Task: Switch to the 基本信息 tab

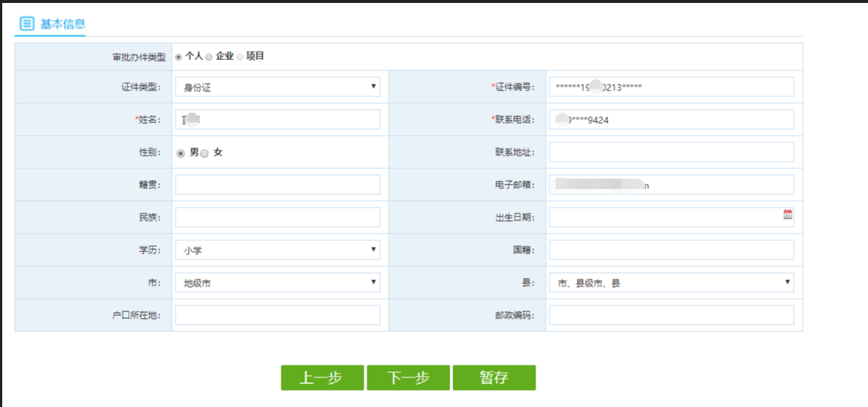Action: coord(62,24)
